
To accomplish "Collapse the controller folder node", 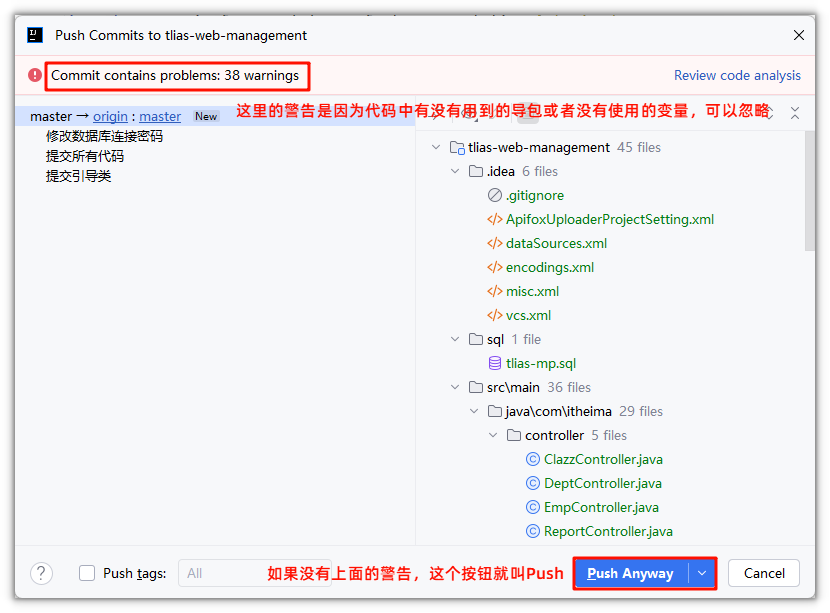I will tap(493, 435).
